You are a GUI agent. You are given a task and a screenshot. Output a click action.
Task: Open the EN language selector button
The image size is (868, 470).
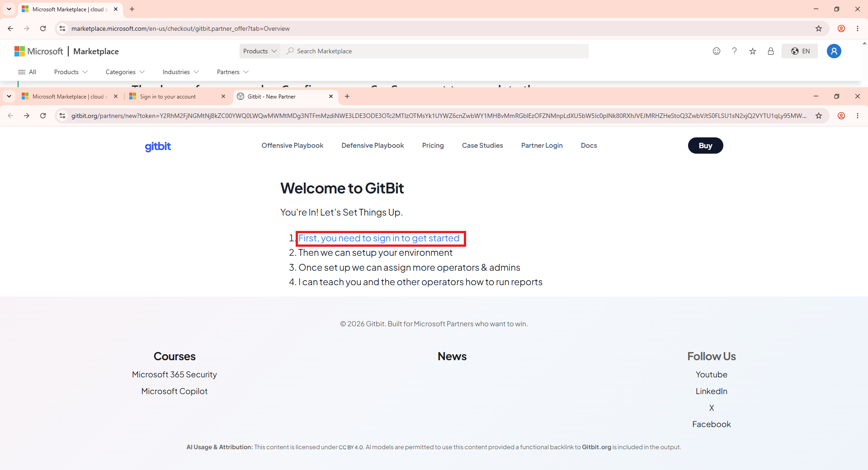coord(800,51)
